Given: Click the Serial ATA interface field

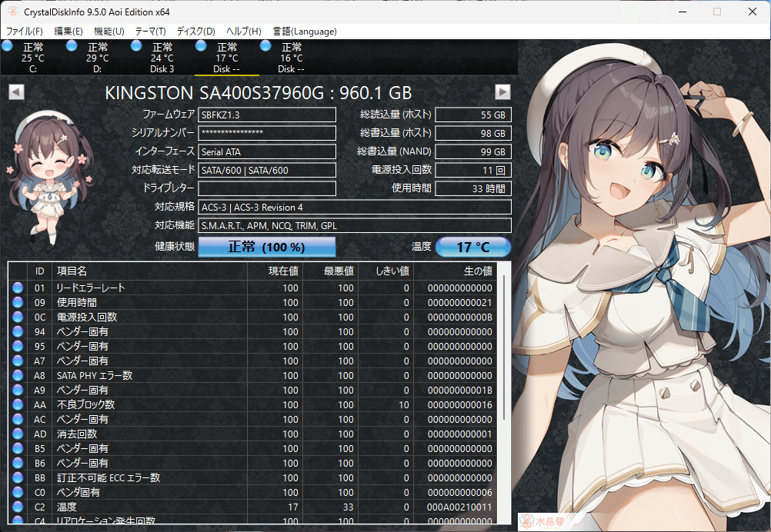Looking at the screenshot, I should click(267, 151).
